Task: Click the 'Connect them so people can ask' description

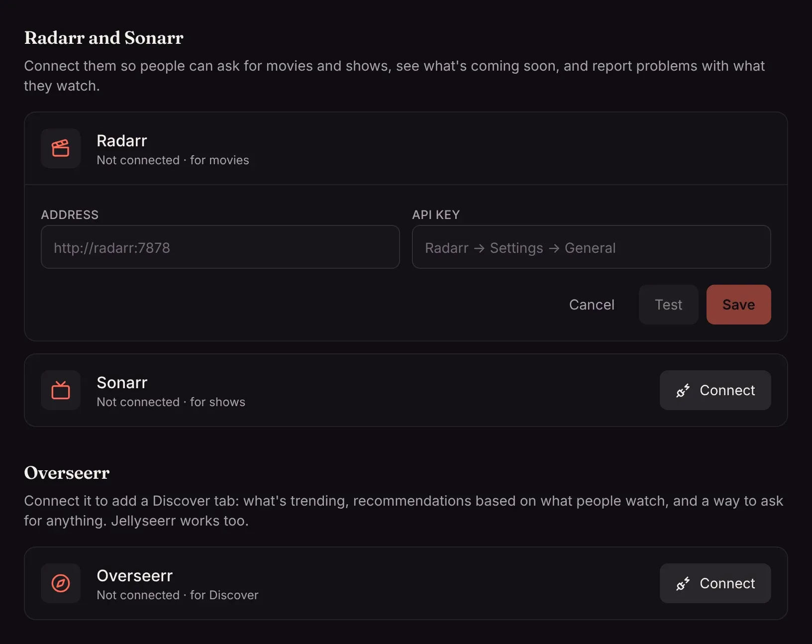Action: (394, 76)
